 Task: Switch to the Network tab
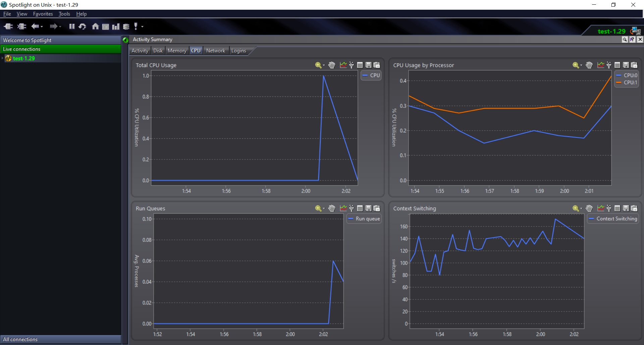coord(216,51)
